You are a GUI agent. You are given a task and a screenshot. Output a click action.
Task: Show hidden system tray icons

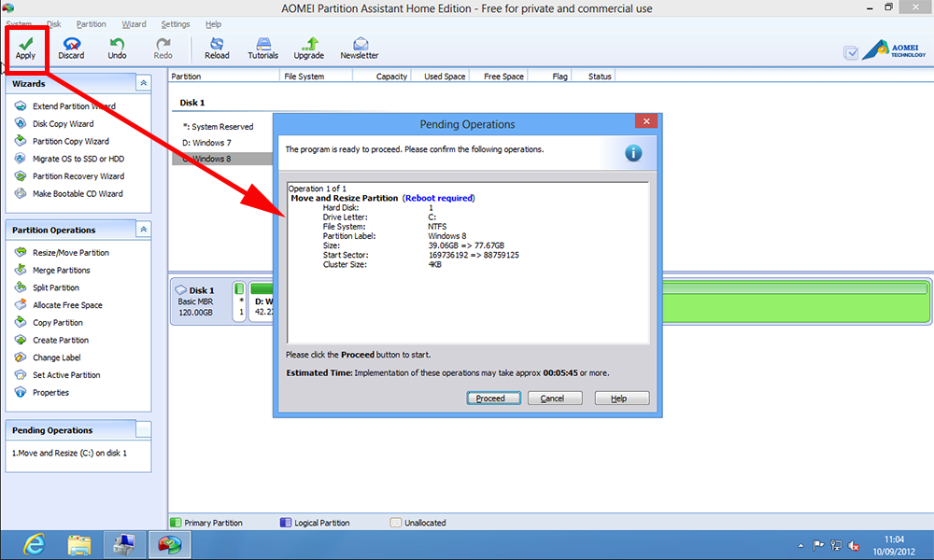click(x=800, y=545)
